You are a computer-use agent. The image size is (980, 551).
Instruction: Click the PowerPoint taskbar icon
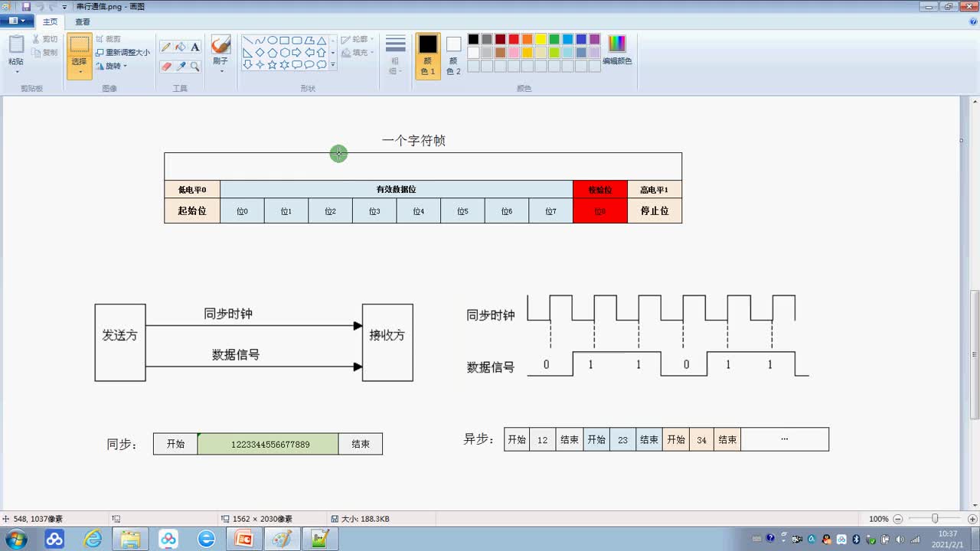(x=244, y=540)
